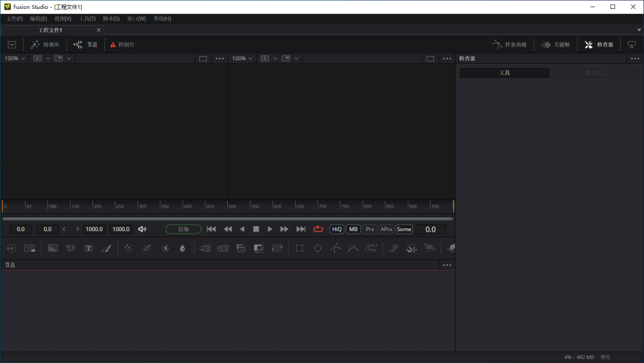Add a Color Curves node from toolbar
The image size is (644, 363).
tap(147, 248)
